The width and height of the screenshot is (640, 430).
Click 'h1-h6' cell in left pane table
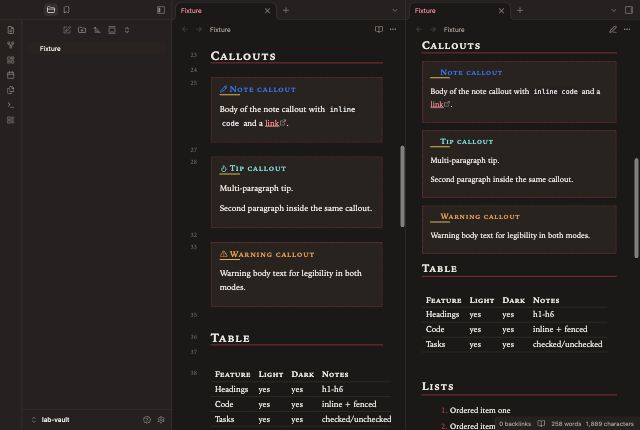click(332, 389)
